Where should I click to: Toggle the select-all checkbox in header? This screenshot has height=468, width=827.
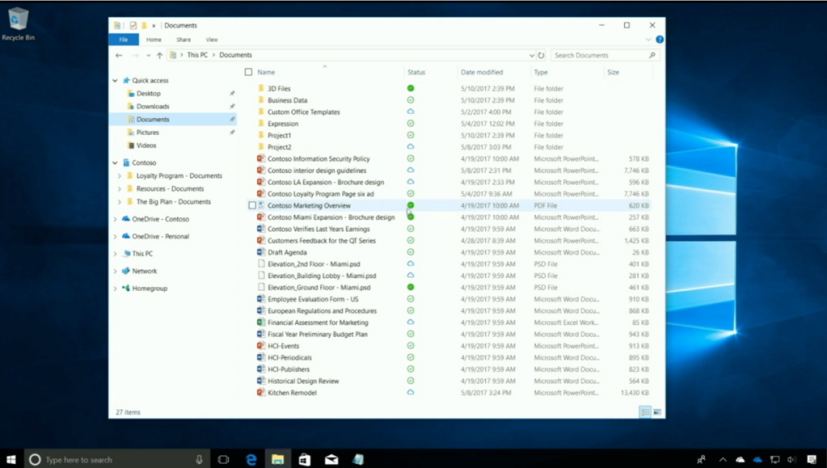(248, 72)
